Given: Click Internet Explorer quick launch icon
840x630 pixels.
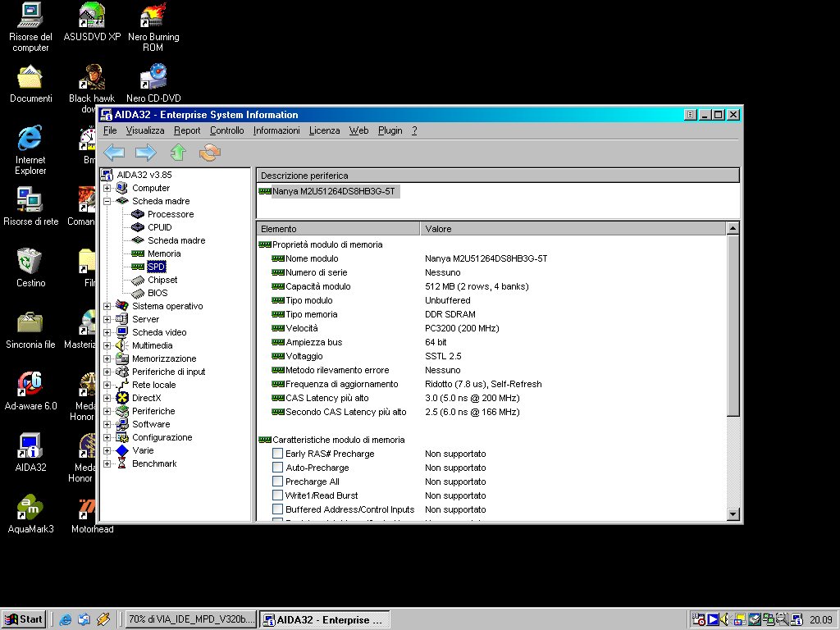Looking at the screenshot, I should click(66, 619).
